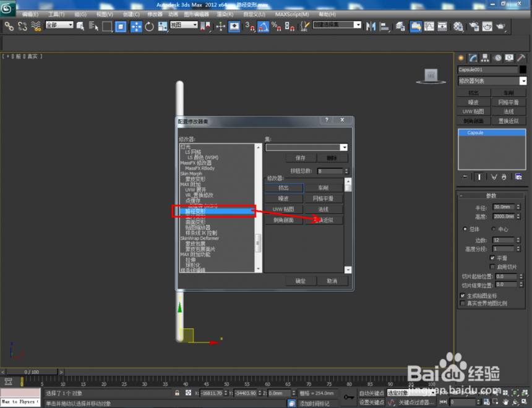Select the Select and Move tool
532x408 pixels.
click(x=136, y=27)
